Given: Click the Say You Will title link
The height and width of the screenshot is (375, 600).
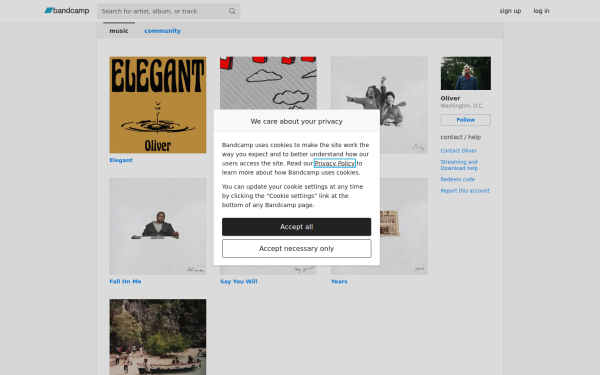Looking at the screenshot, I should click(238, 281).
